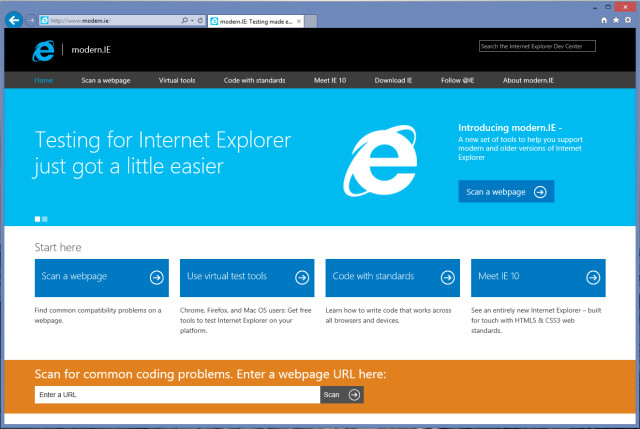640x429 pixels.
Task: Click the browser forward arrow button
Action: (x=31, y=20)
